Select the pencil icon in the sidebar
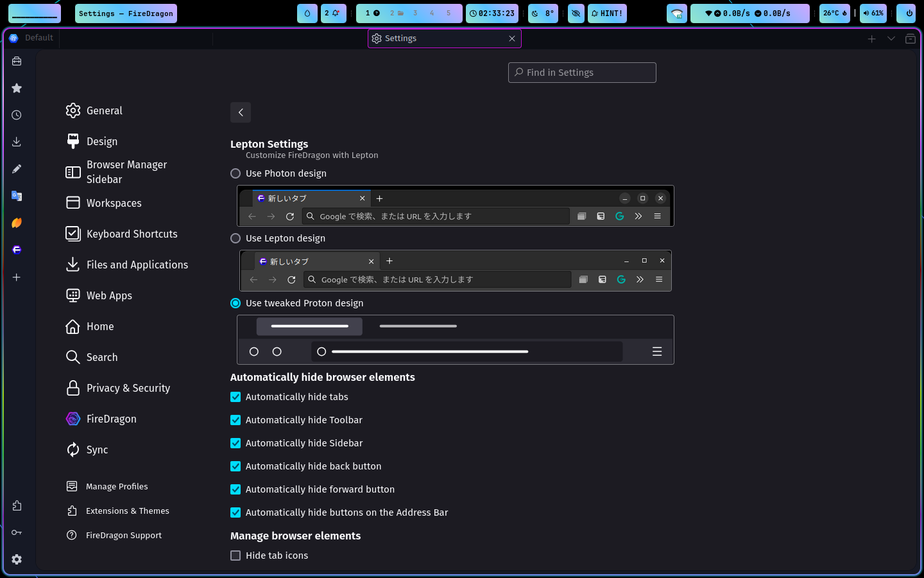Image resolution: width=924 pixels, height=578 pixels. (x=16, y=168)
